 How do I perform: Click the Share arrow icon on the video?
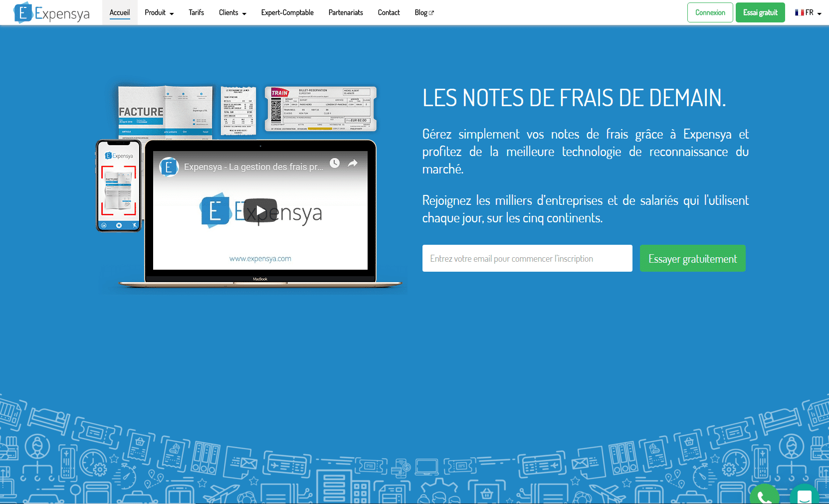click(353, 163)
